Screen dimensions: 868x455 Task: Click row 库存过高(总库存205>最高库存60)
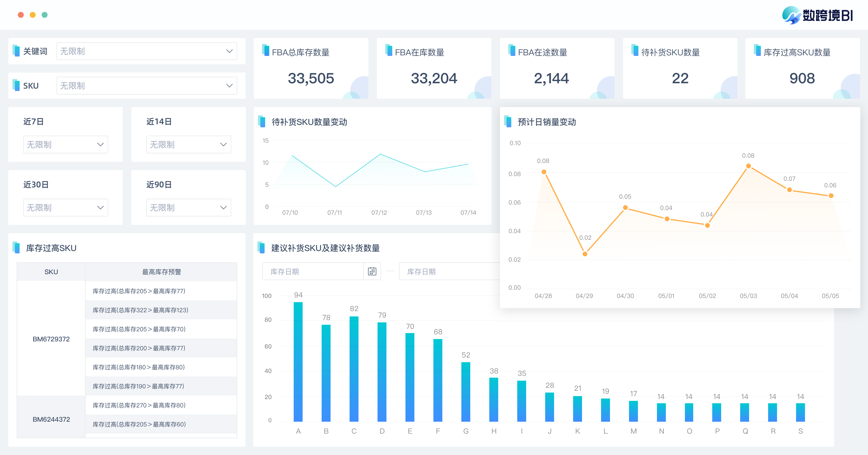point(161,424)
